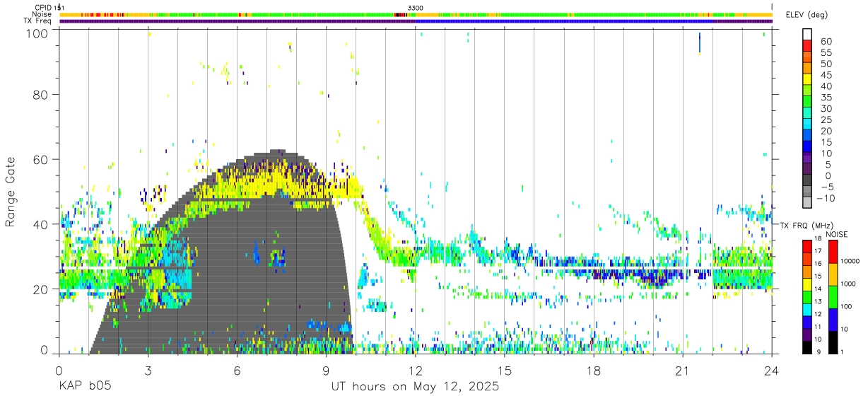Click the '10000' label on the NOISE scale

coord(852,261)
